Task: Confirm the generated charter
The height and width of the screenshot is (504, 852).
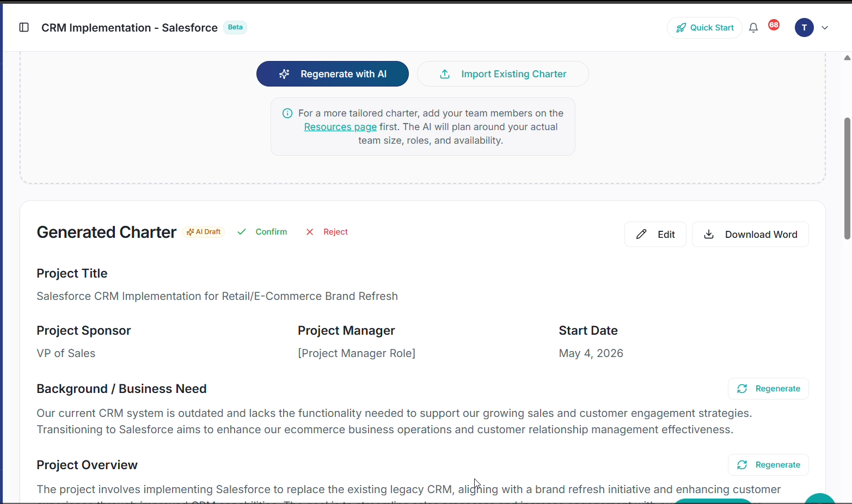Action: coord(263,231)
